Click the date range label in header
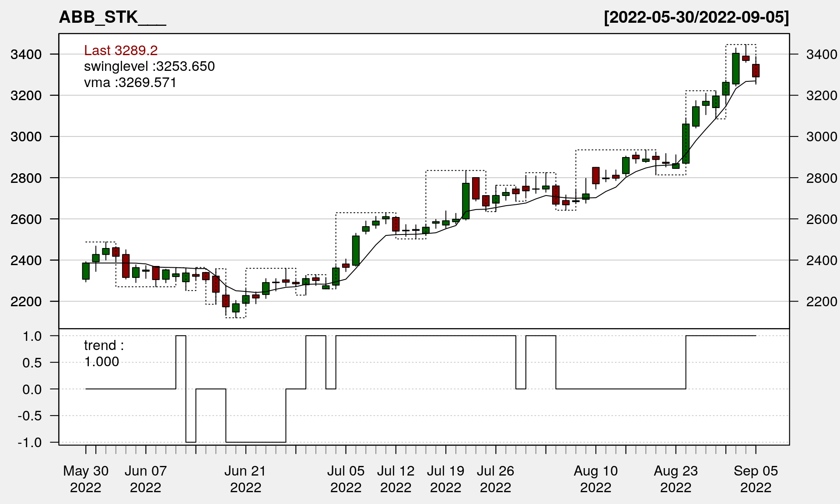This screenshot has width=840, height=504. tap(696, 17)
